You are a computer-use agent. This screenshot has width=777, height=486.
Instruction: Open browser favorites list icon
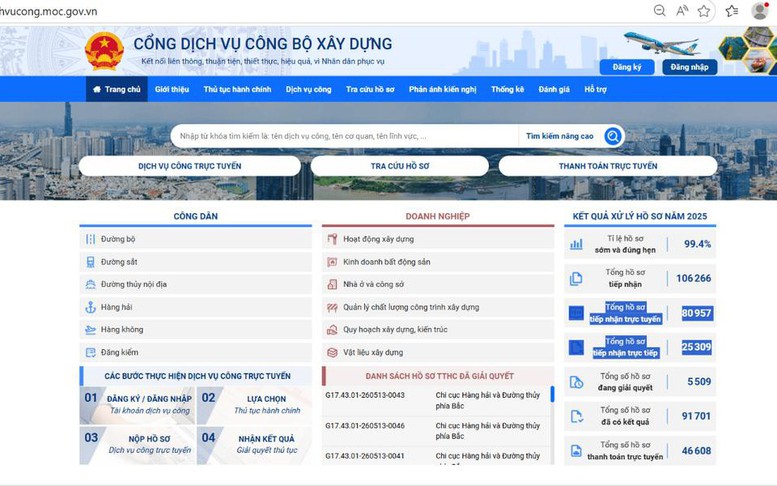732,10
